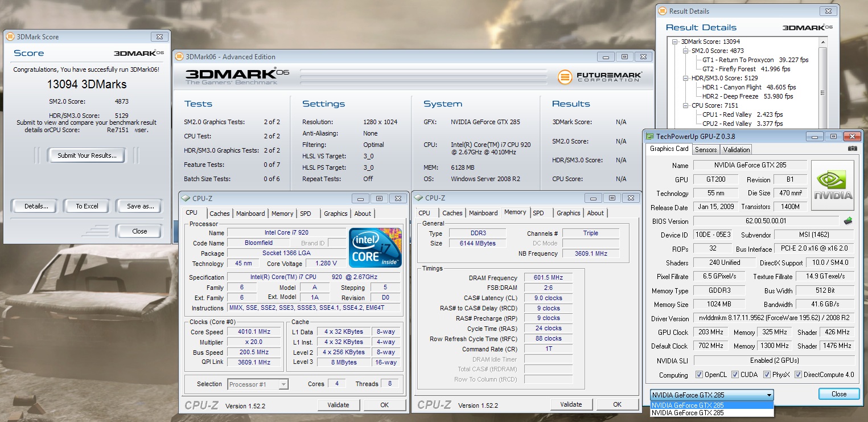The height and width of the screenshot is (422, 868).
Task: Open About tab in CPU-Z processor window
Action: pos(363,214)
